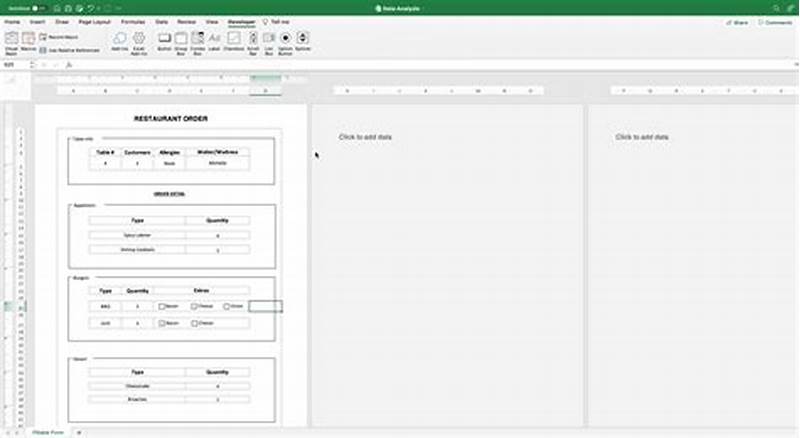
Task: Click the selected empty cell beside Extras
Action: 265,306
